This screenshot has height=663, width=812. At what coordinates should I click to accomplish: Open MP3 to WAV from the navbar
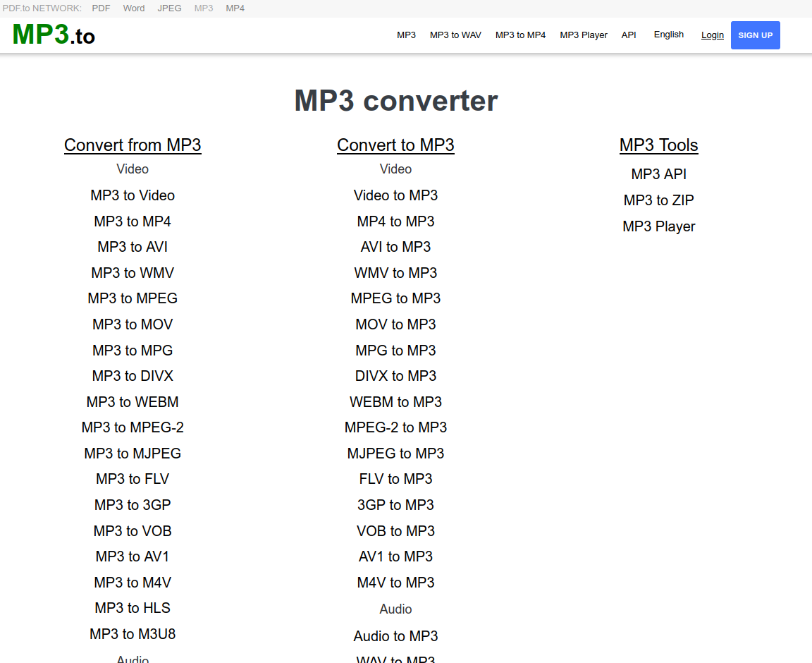click(455, 35)
